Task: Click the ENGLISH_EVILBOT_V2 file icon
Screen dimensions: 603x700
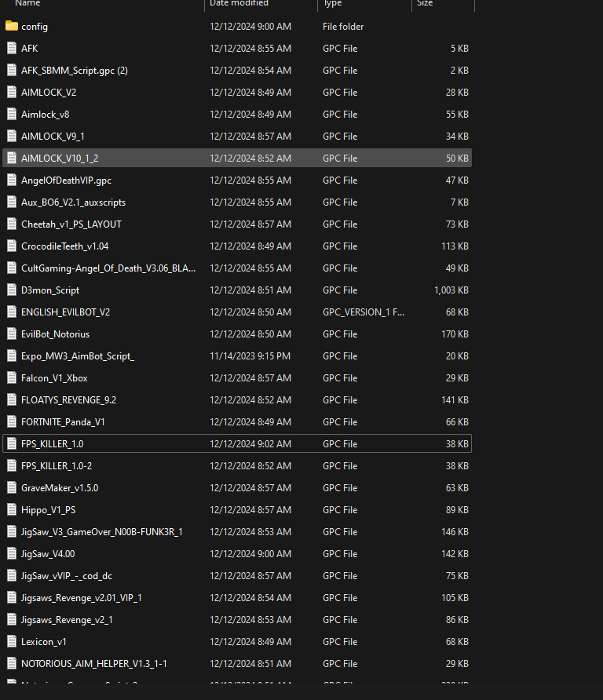Action: click(x=12, y=312)
